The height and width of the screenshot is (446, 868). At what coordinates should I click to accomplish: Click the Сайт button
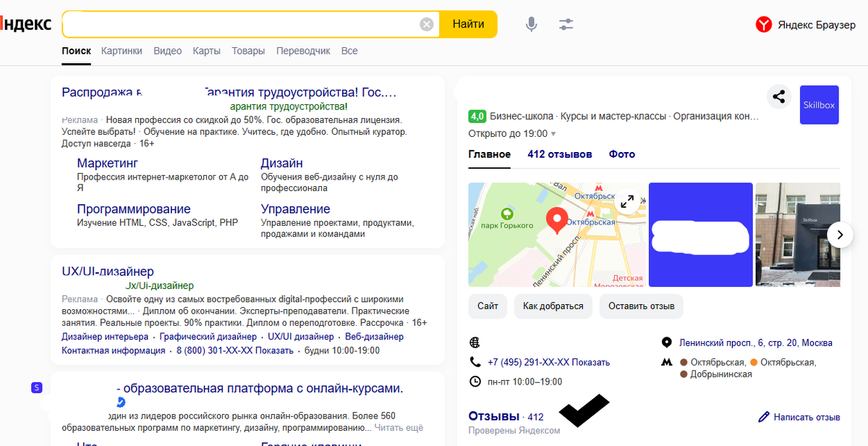[x=488, y=306]
